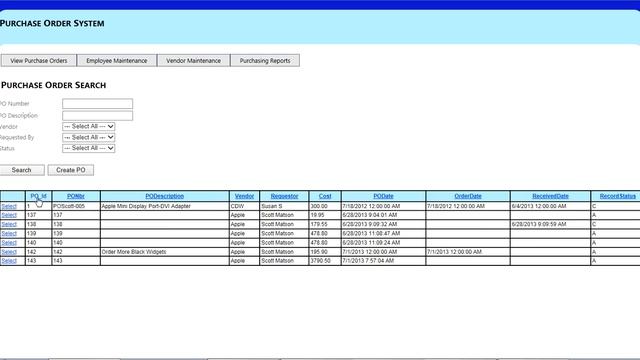Sort by PODescription column header
This screenshot has height=360, width=640.
[164, 196]
